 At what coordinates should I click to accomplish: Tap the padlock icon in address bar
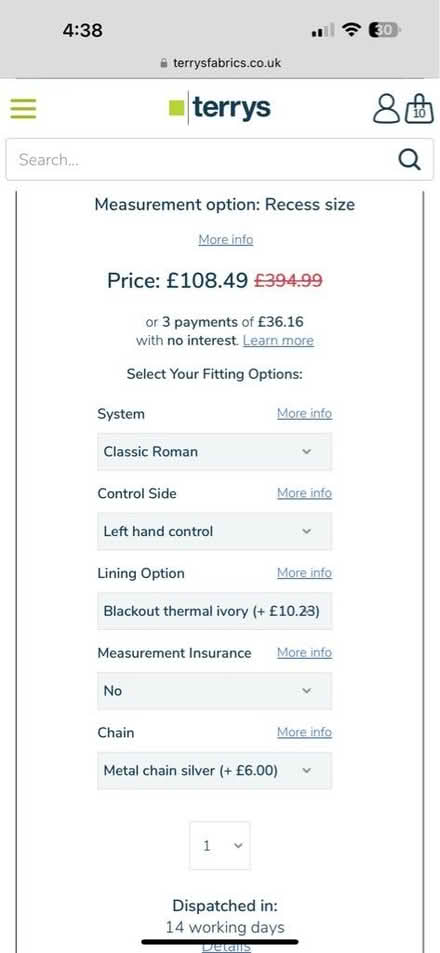[163, 63]
